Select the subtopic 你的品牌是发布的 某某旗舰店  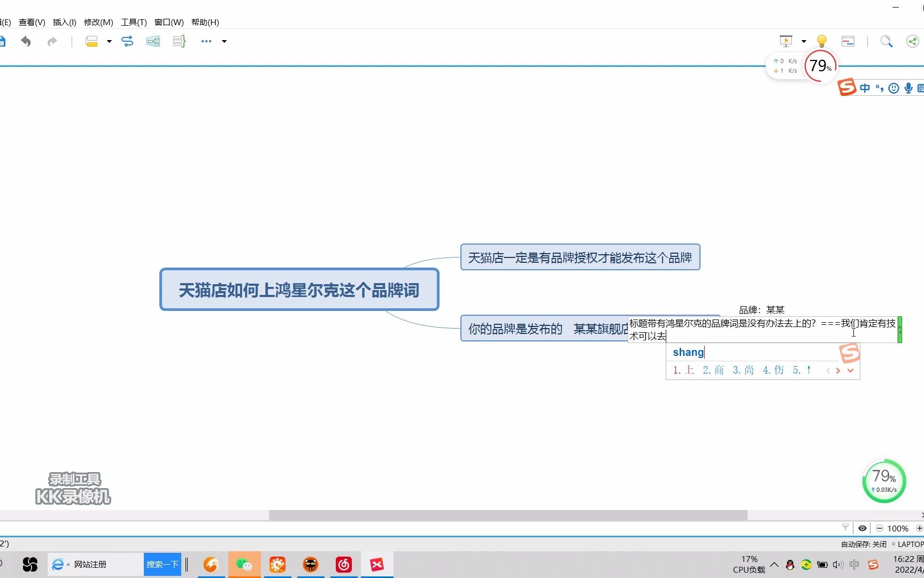coord(544,328)
